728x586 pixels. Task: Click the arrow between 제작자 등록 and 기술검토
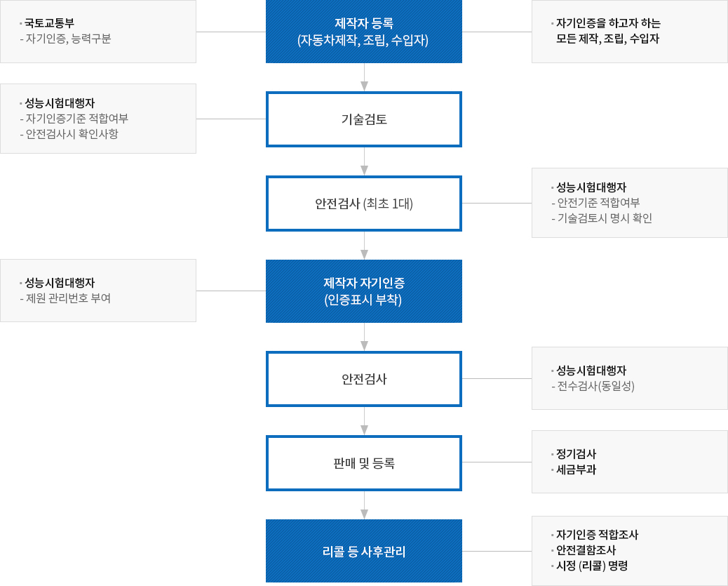(364, 78)
